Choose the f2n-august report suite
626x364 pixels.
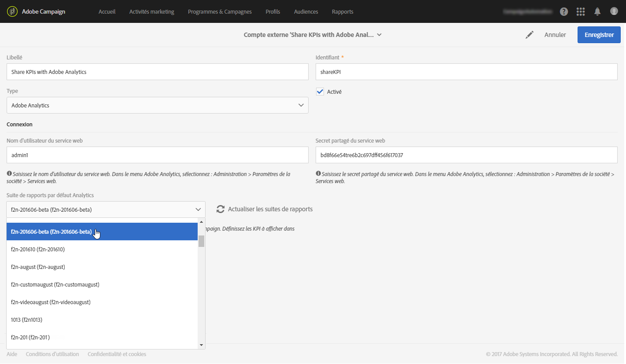(102, 267)
